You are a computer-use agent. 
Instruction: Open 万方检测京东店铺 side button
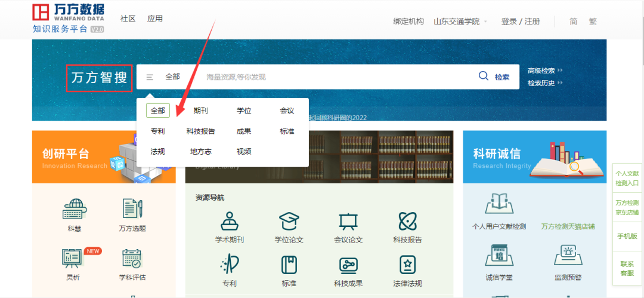[627, 207]
